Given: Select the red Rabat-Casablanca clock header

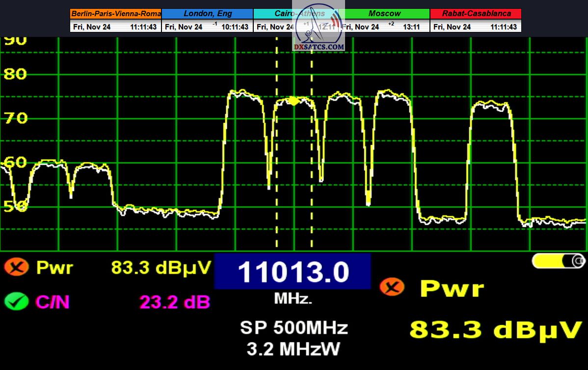Looking at the screenshot, I should tap(476, 14).
